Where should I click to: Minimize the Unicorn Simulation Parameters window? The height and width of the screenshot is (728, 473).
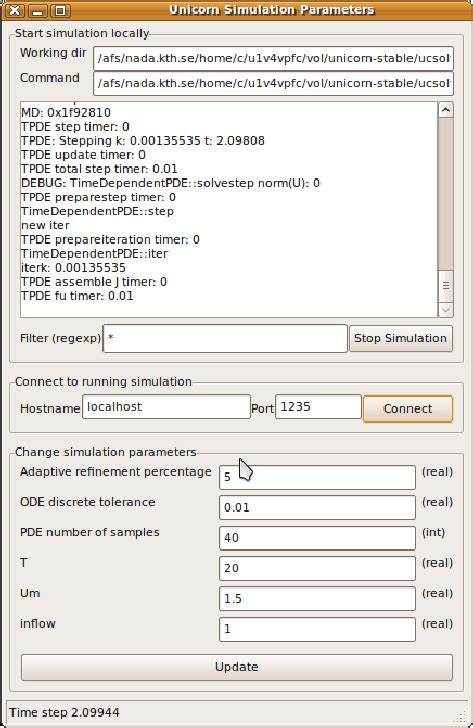point(38,10)
